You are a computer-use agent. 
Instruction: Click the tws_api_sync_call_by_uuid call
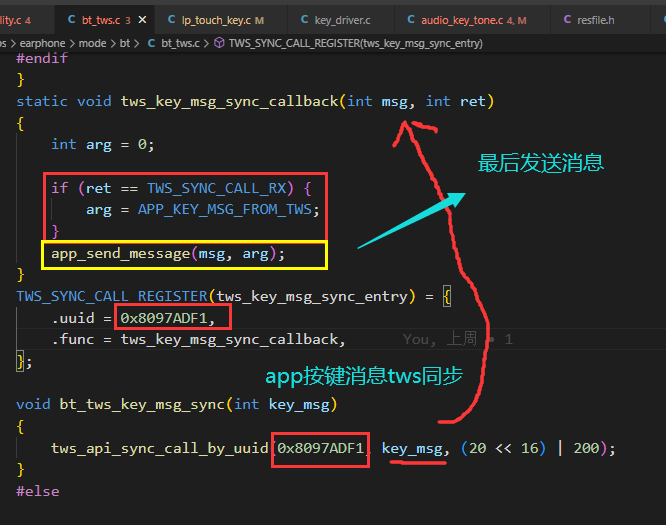(160, 449)
